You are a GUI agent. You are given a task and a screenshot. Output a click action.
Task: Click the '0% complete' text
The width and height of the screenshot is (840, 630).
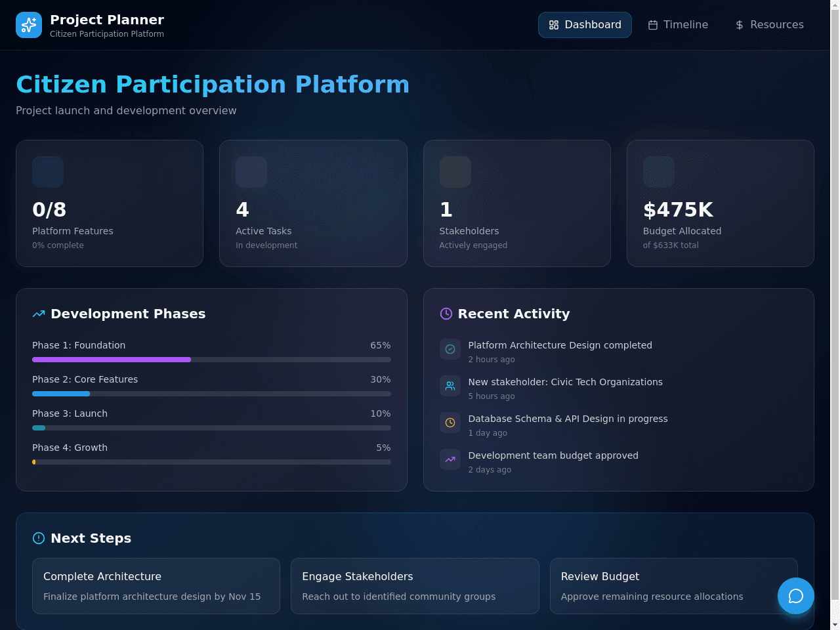[58, 245]
